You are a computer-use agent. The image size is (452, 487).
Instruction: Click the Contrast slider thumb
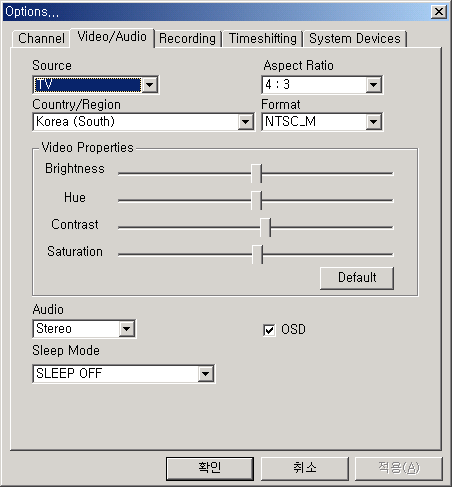coord(265,227)
